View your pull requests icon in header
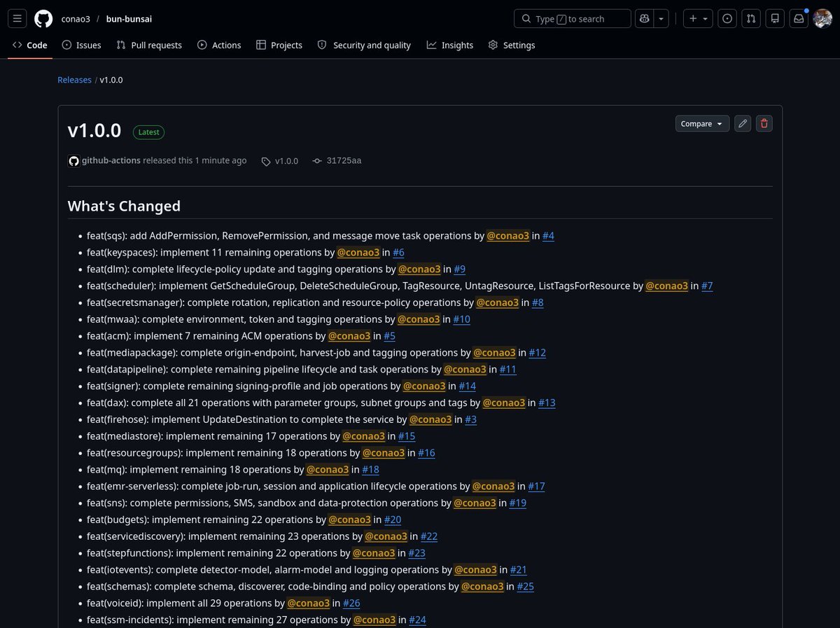Screen dimensions: 840x628 (x=751, y=19)
